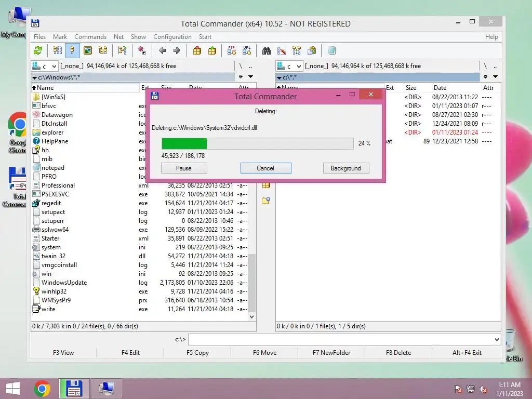
Task: Open right panel drive C dropdown
Action: 289,66
